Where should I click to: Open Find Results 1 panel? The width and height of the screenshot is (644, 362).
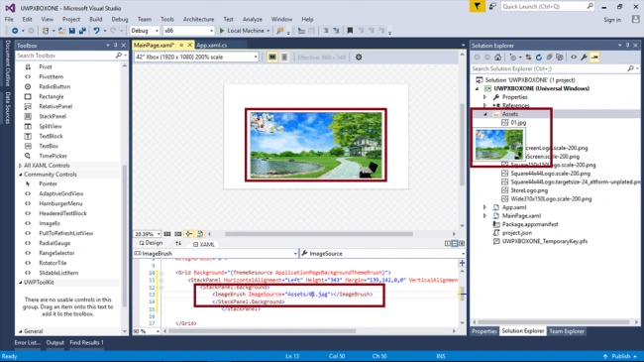click(x=86, y=343)
